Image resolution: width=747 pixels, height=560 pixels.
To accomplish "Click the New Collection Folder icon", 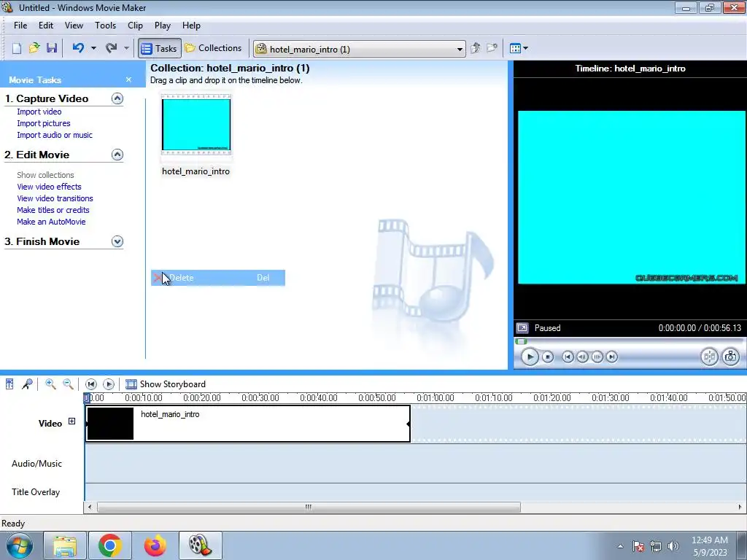I will (492, 48).
